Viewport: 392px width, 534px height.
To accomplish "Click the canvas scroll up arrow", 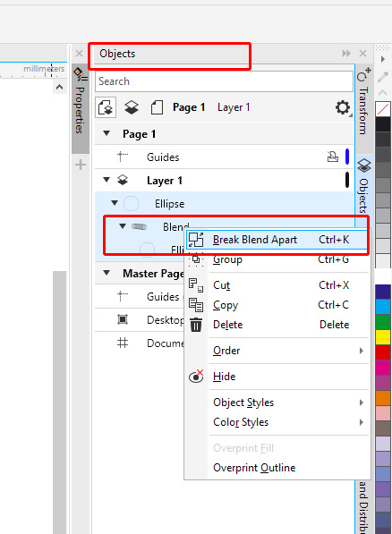I will (x=59, y=87).
